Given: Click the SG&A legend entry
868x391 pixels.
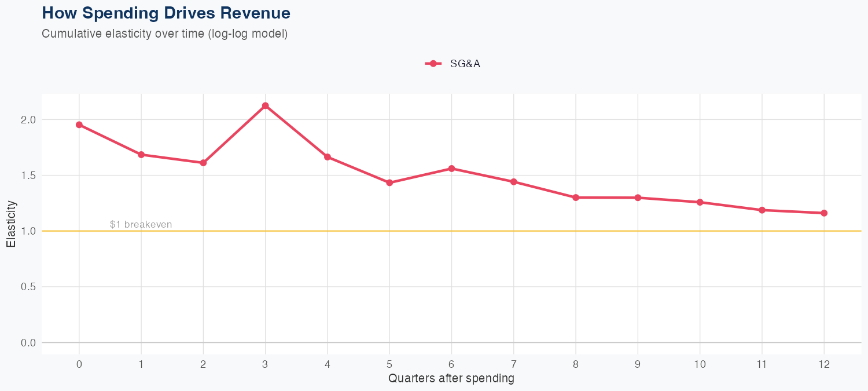Looking at the screenshot, I should [465, 64].
